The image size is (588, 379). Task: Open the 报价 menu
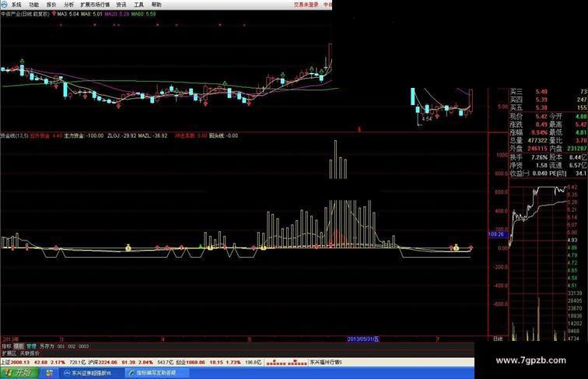[51, 5]
